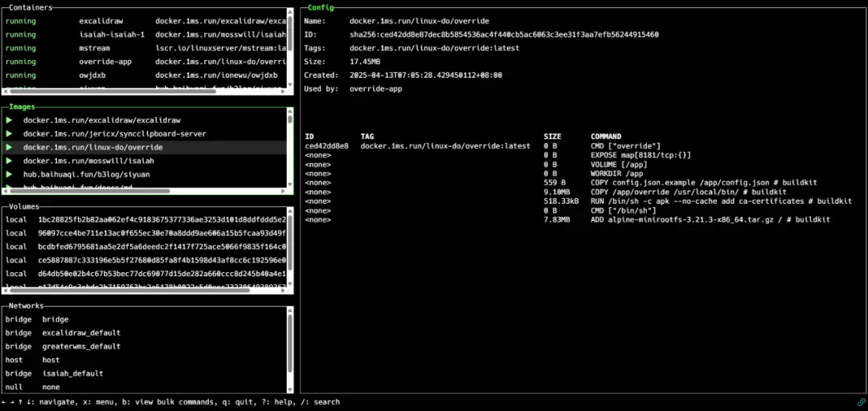Click the down arrow of the Containers scrollbar
This screenshot has width=868, height=411.
(290, 85)
